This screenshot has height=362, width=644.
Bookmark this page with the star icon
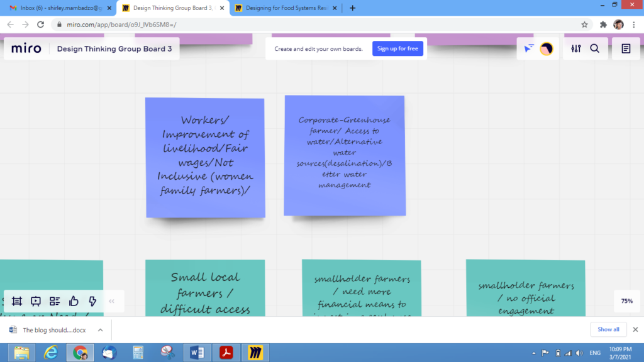(584, 25)
